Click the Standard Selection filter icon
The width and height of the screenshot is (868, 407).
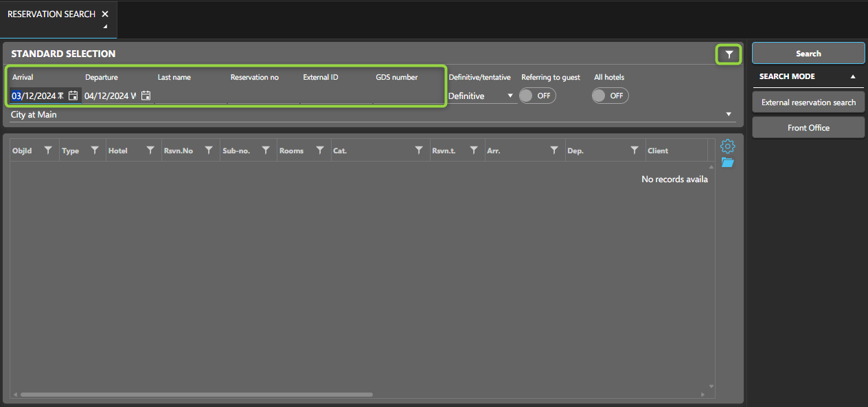[729, 54]
